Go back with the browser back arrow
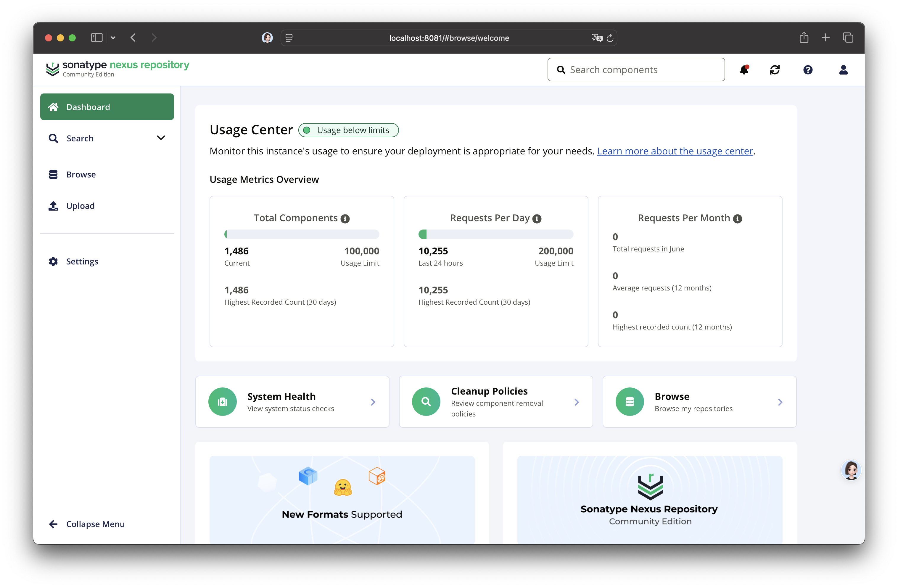This screenshot has height=588, width=898. [133, 38]
